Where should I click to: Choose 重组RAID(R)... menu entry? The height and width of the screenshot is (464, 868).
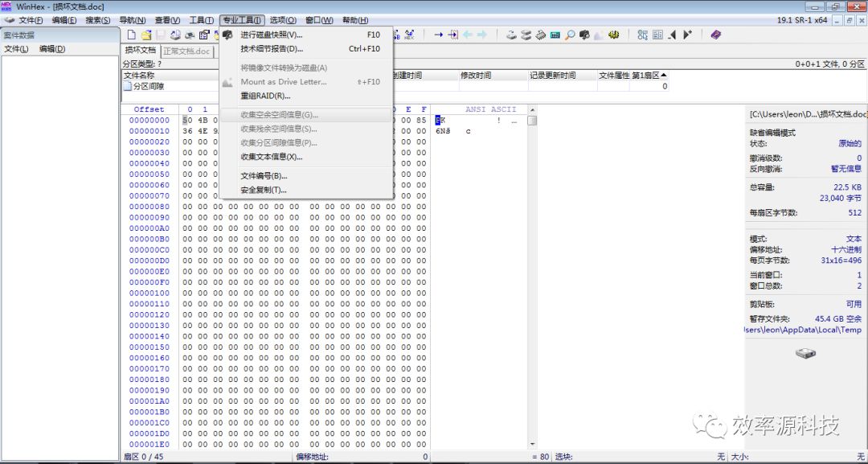pyautogui.click(x=307, y=96)
